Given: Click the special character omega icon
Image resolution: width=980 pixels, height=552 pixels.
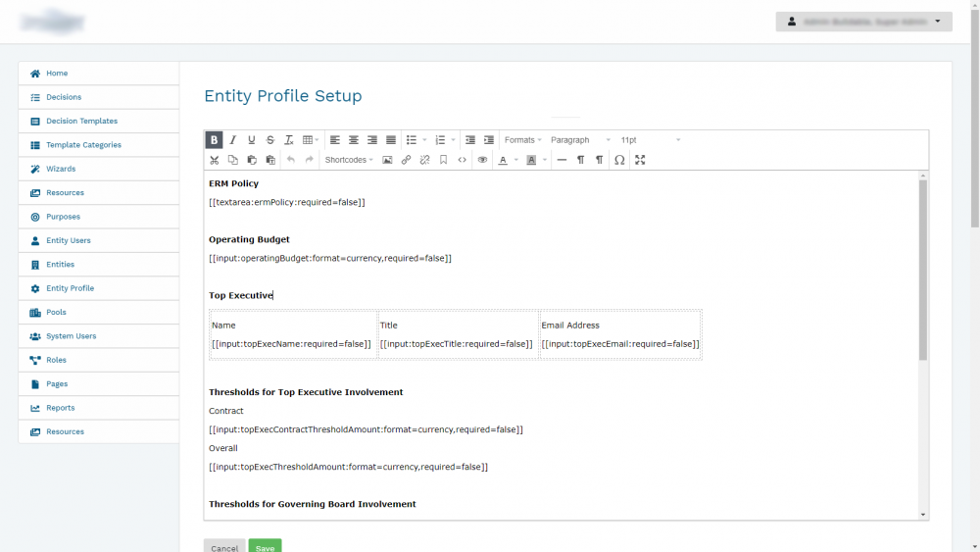Looking at the screenshot, I should click(x=619, y=160).
